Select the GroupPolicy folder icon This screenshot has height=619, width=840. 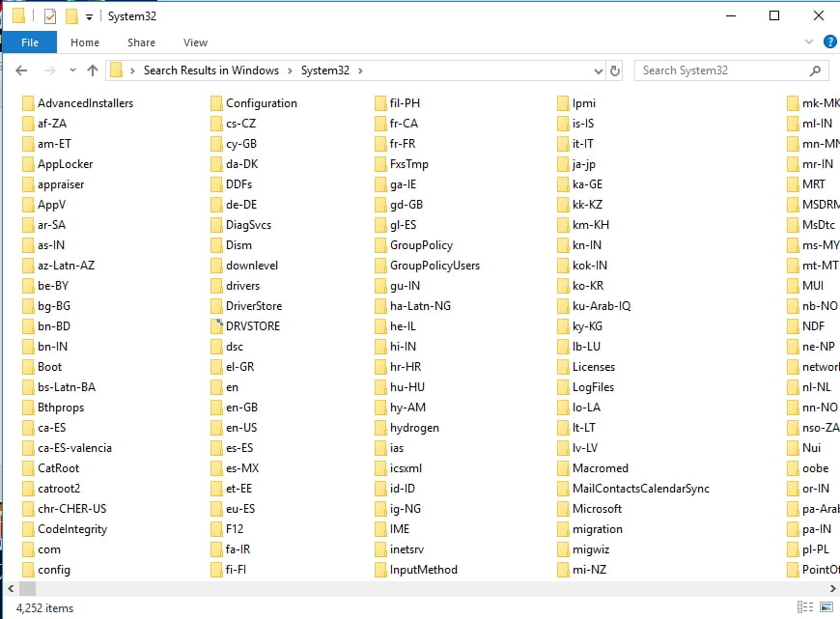coord(380,245)
